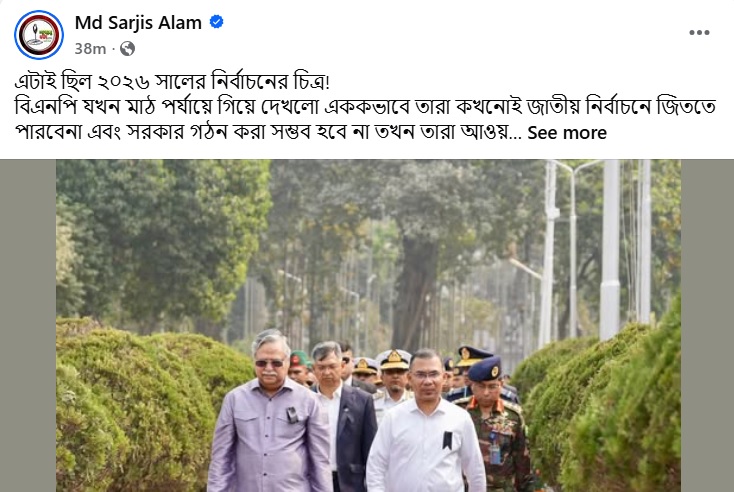Open the post options three-dot menu
This screenshot has height=492, width=734.
click(699, 32)
